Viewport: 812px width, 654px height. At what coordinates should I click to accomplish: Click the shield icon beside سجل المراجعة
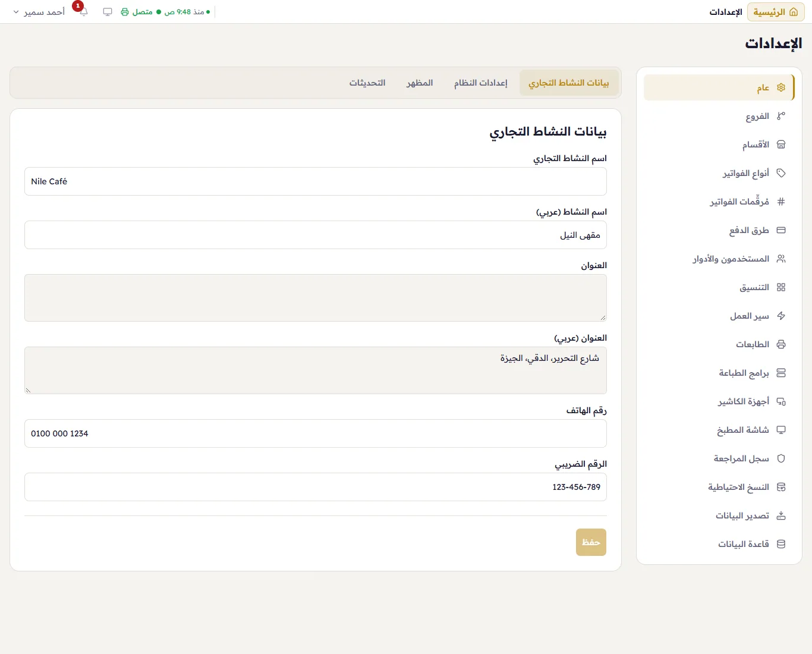click(781, 458)
